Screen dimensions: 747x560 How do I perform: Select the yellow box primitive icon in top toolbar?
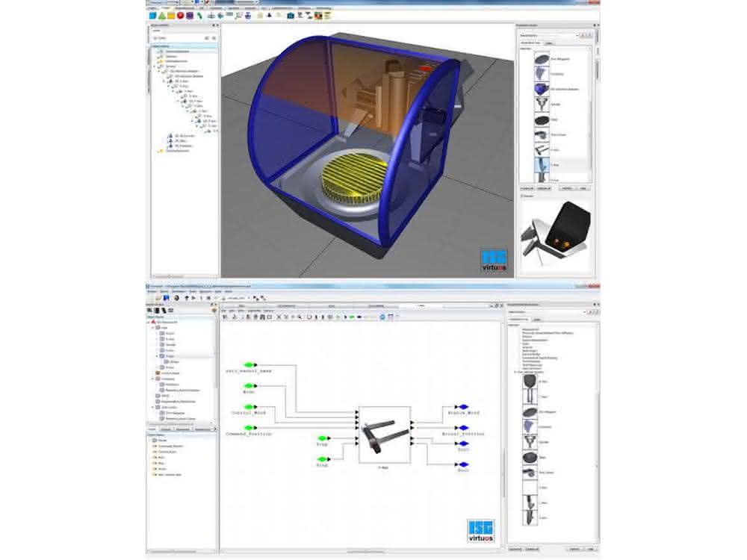tap(171, 16)
